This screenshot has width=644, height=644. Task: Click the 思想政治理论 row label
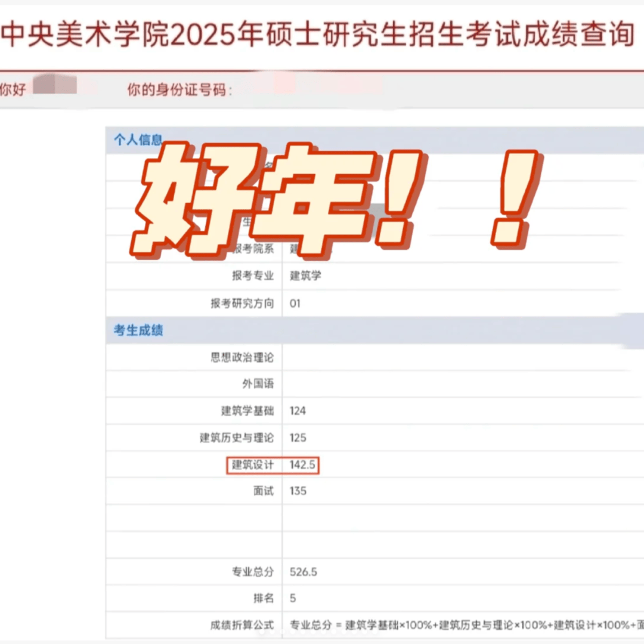tap(242, 357)
